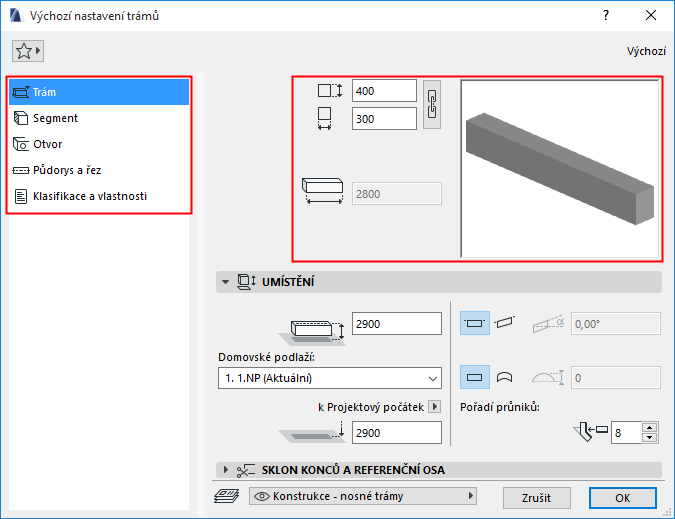
Task: Close the beam settings dialog
Action: click(651, 15)
